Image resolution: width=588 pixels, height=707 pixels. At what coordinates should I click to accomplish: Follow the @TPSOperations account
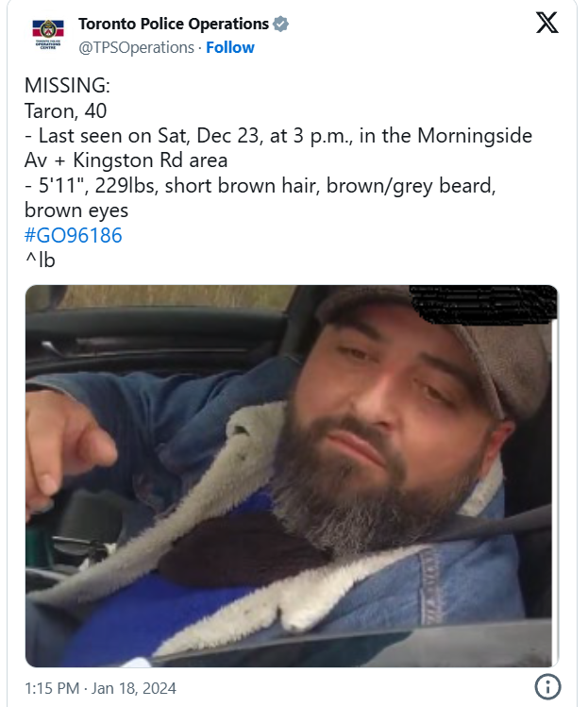click(230, 47)
